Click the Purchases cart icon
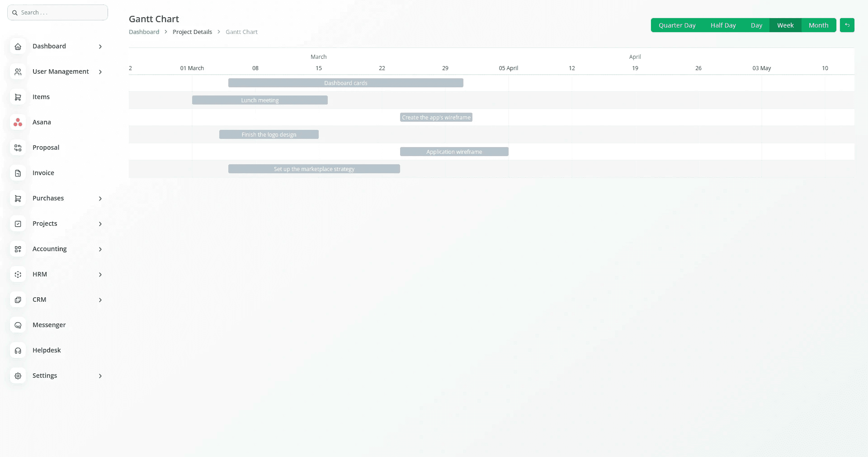The width and height of the screenshot is (868, 457). 18,199
